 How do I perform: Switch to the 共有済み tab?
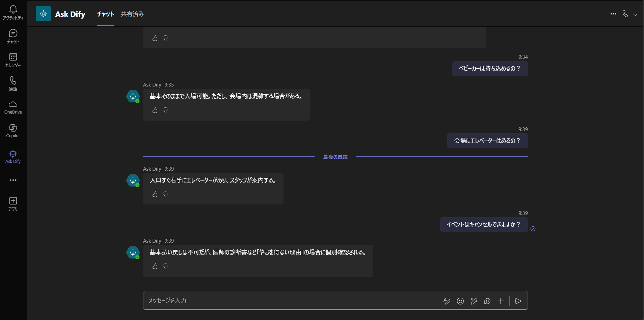coord(132,14)
